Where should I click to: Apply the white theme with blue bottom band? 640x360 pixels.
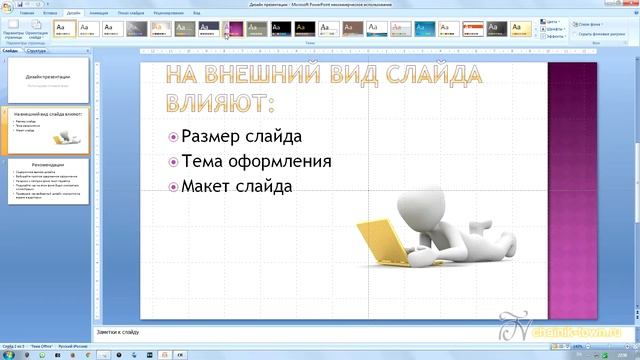377,29
